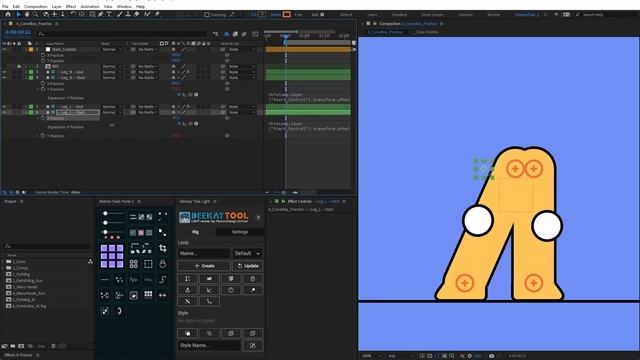Open parent link dropdown for Leg_R End
Image resolution: width=640 pixels, height=360 pixels.
pyautogui.click(x=242, y=72)
